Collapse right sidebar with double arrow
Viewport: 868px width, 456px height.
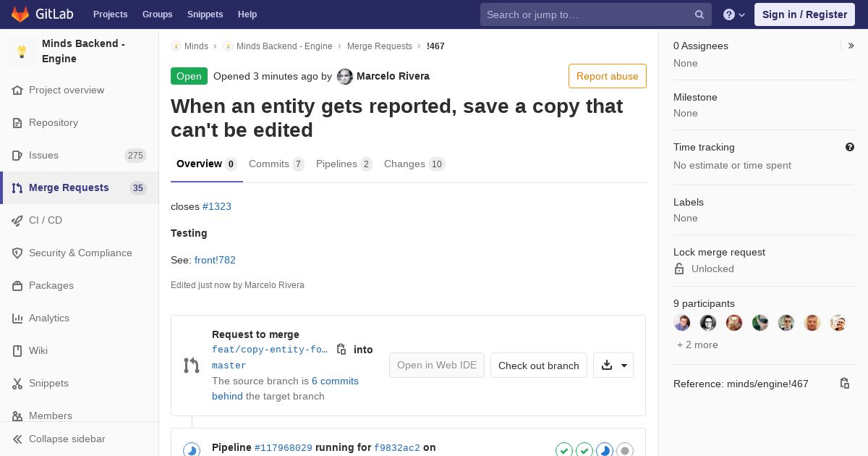pos(851,46)
